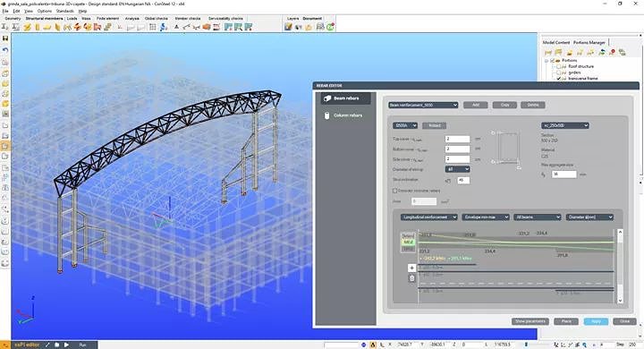The height and width of the screenshot is (349, 644).
Task: Click the Beam rebars cube icon
Action: click(327, 98)
